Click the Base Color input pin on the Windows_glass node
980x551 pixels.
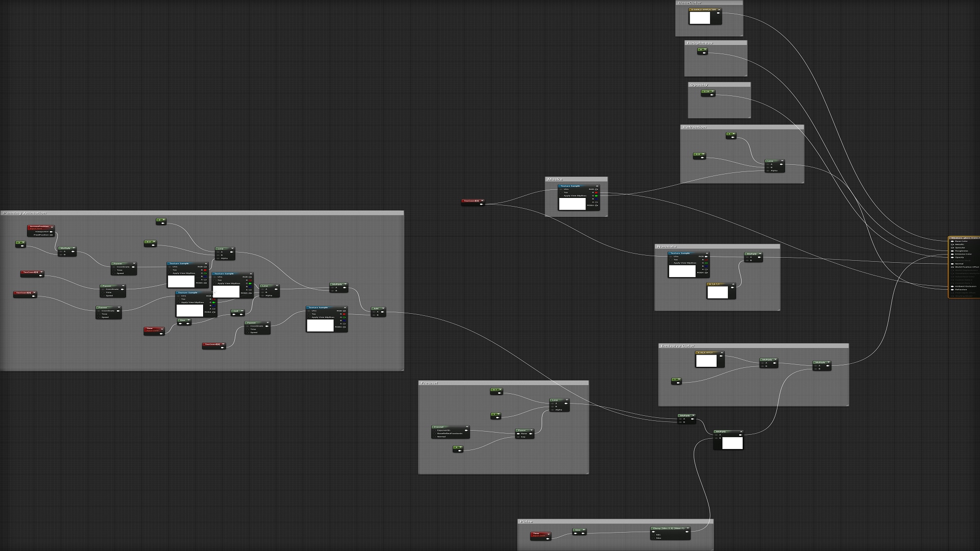point(952,241)
